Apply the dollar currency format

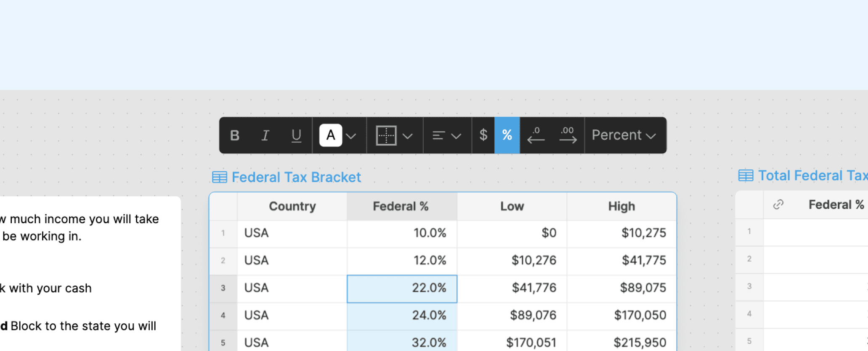pos(483,135)
